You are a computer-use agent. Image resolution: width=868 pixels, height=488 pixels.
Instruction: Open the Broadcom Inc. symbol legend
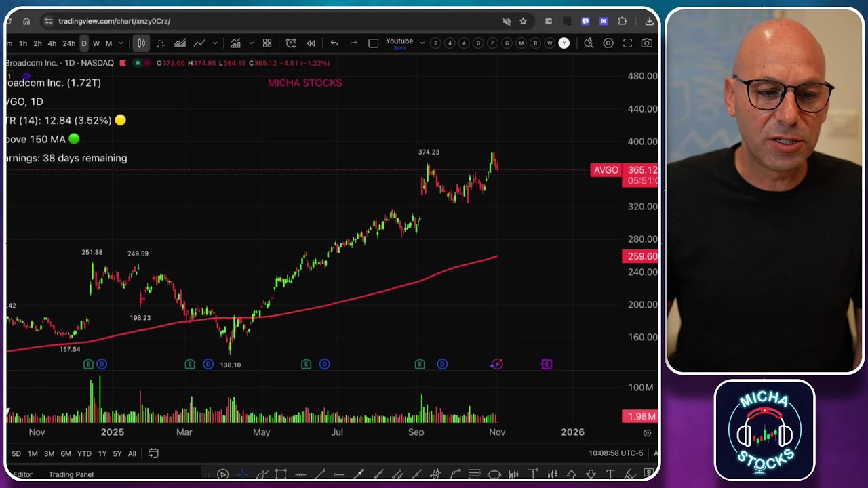tap(59, 63)
